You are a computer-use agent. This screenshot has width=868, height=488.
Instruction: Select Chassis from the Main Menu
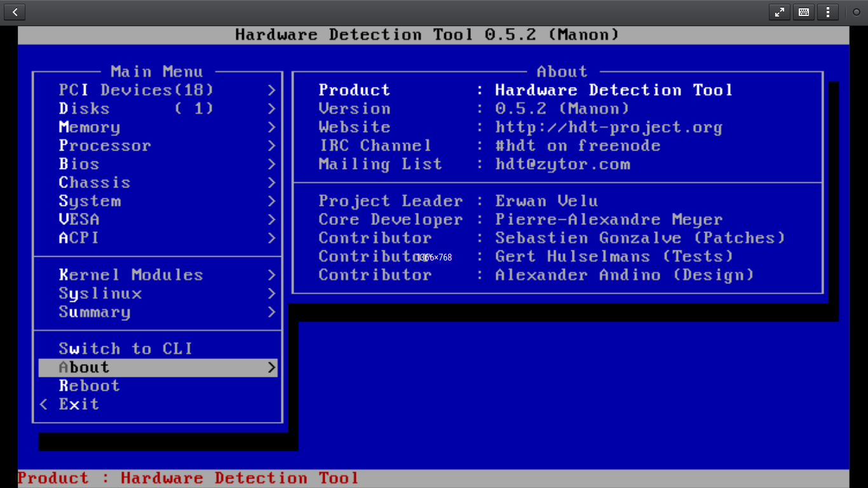95,182
